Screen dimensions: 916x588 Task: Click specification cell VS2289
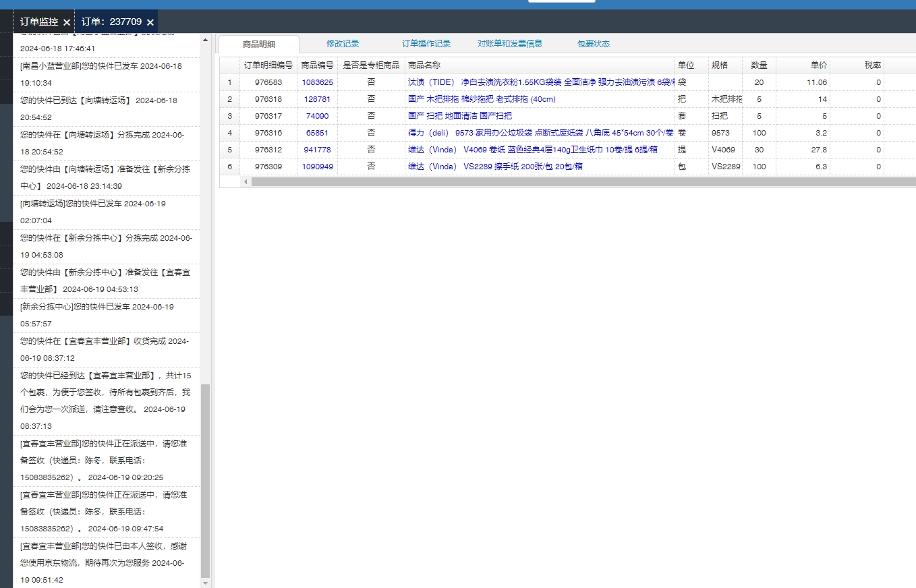coord(725,167)
